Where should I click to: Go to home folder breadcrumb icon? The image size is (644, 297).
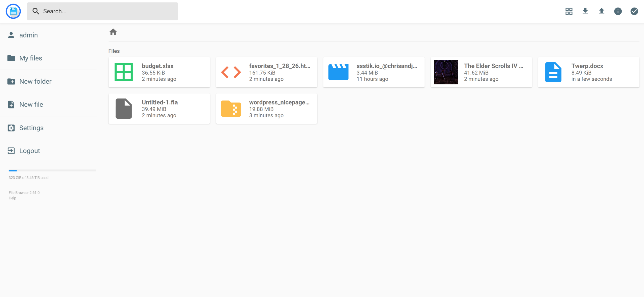coord(113,32)
